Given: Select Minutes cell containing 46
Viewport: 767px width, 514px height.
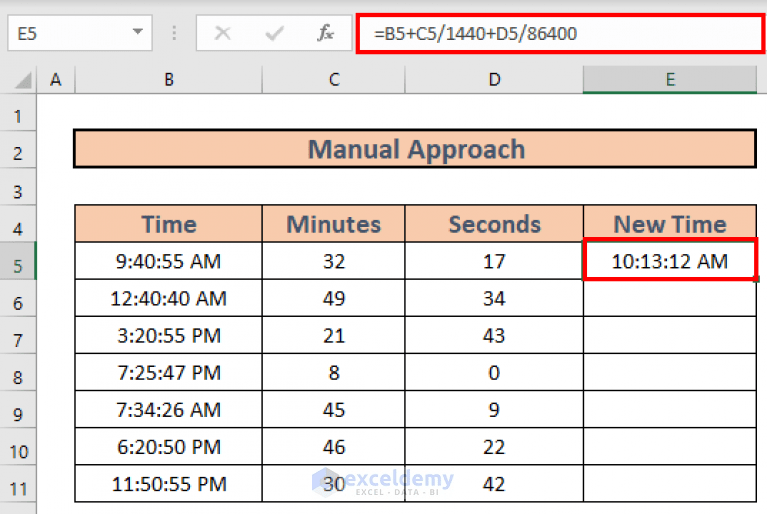Looking at the screenshot, I should 334,447.
